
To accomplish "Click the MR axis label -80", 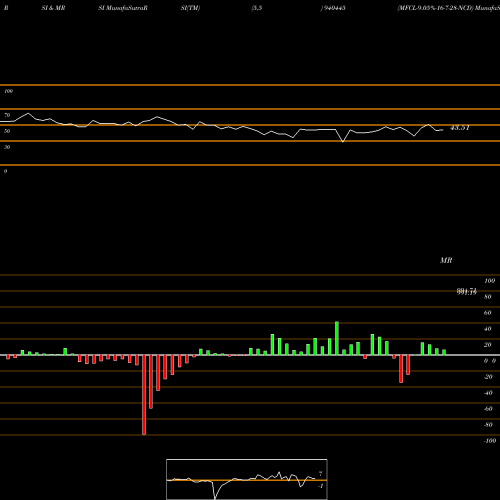I will [x=488, y=425].
